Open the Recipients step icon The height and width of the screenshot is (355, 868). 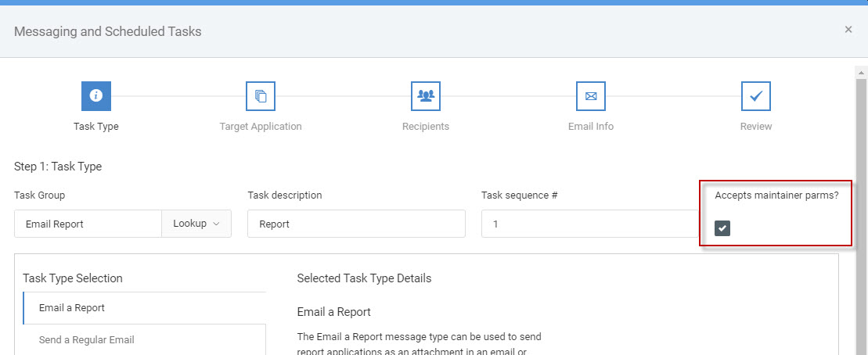[x=426, y=96]
